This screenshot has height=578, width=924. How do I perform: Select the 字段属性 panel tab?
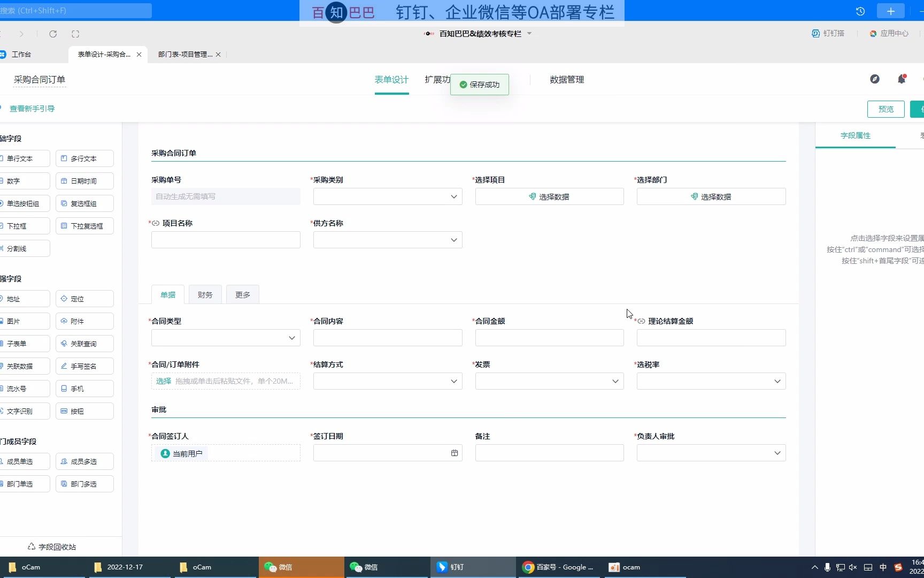pos(856,135)
